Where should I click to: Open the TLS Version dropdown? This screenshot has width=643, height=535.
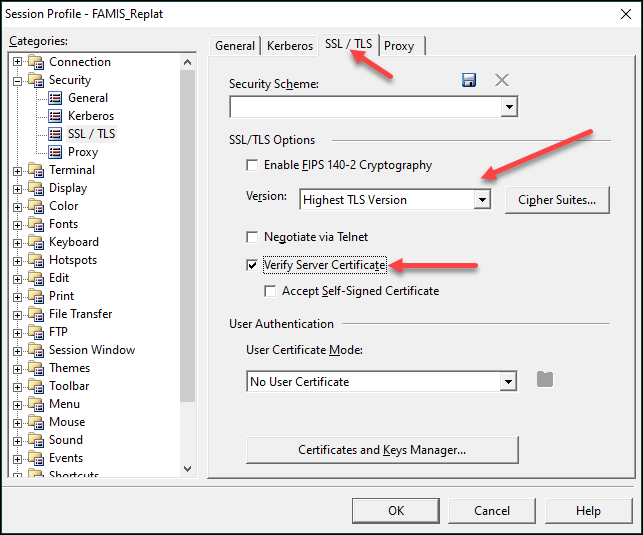[482, 200]
